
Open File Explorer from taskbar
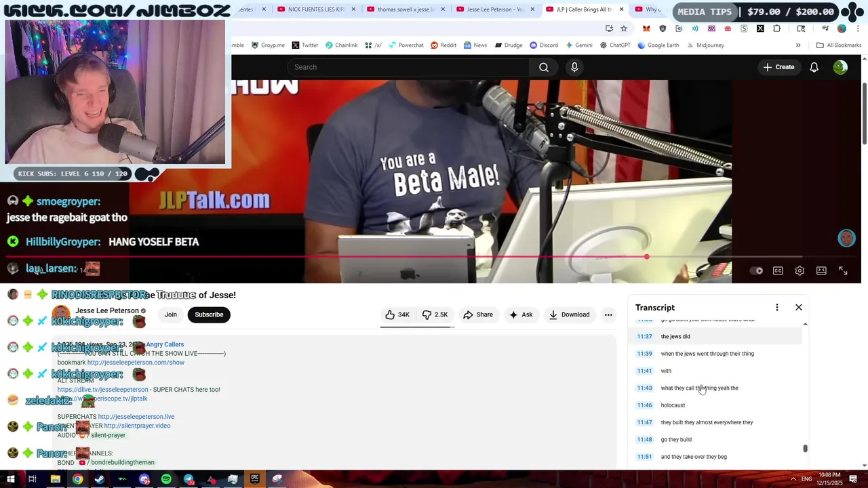pos(56,479)
